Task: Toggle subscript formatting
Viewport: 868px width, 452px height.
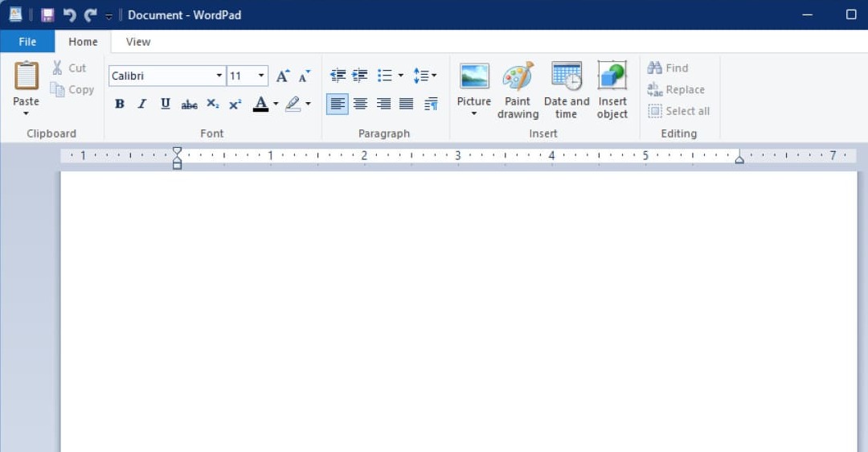Action: click(x=212, y=104)
